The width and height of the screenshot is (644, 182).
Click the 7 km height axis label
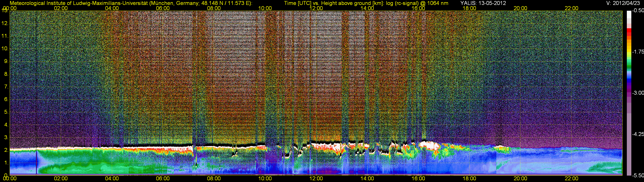coord(6,87)
